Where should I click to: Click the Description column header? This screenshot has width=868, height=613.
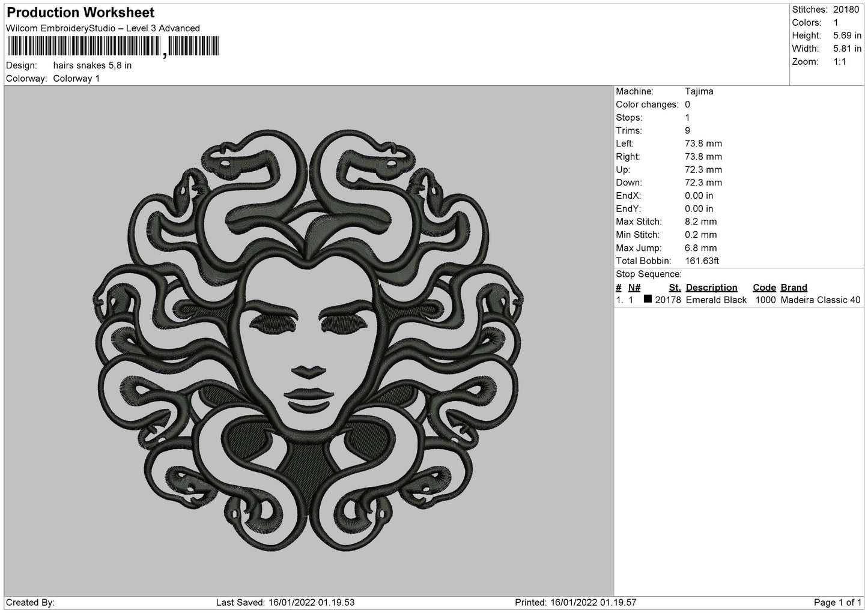[x=711, y=288]
